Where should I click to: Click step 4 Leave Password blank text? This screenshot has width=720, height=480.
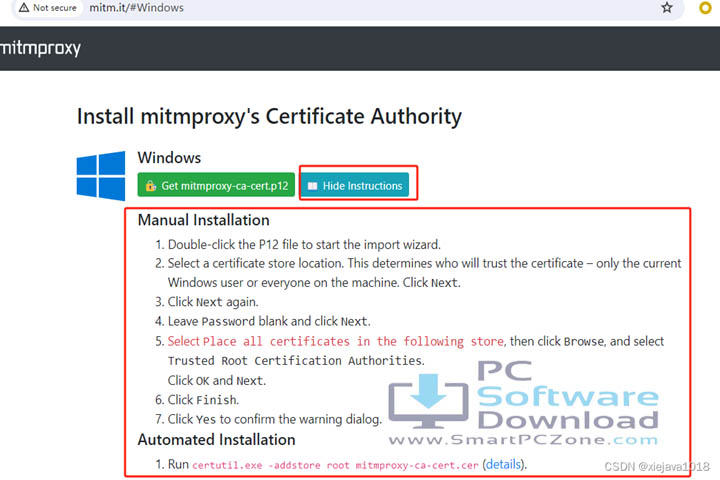[x=269, y=321]
